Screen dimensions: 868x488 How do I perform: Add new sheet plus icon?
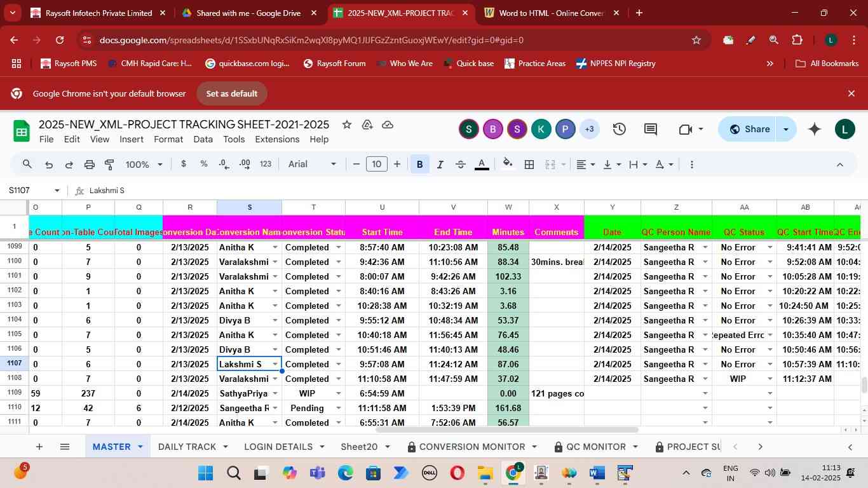[39, 447]
